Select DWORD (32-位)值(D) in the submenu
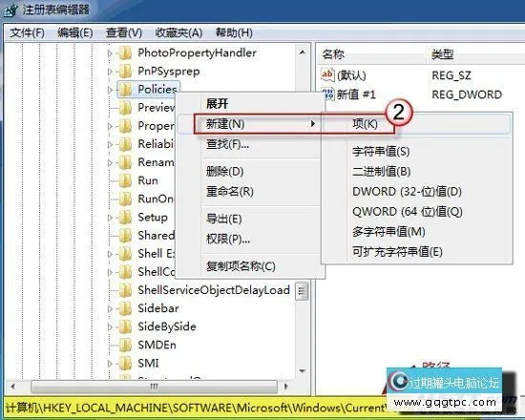Viewport: 525px width, 420px height. (416, 192)
